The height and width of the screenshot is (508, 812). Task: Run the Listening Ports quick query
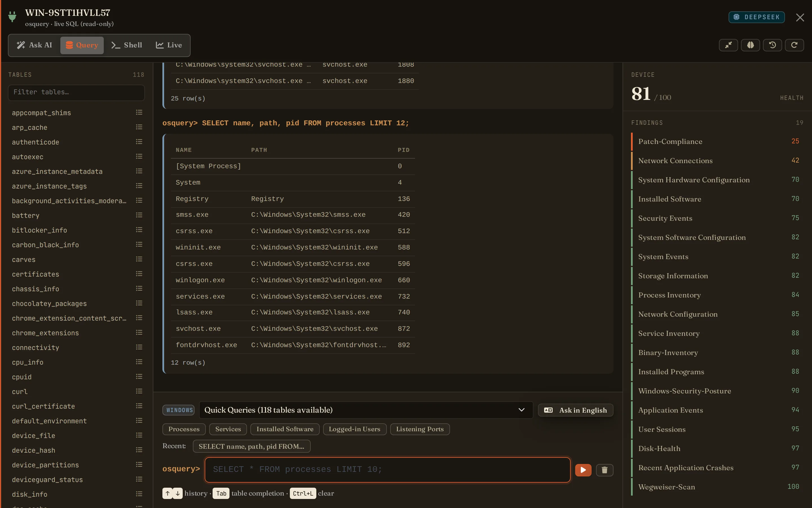[x=420, y=429]
